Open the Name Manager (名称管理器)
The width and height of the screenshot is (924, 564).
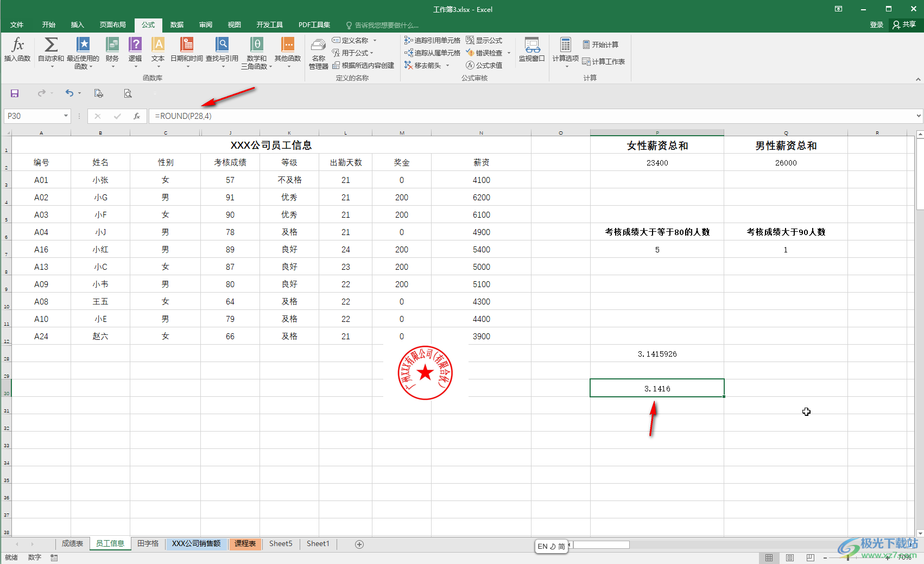point(319,53)
